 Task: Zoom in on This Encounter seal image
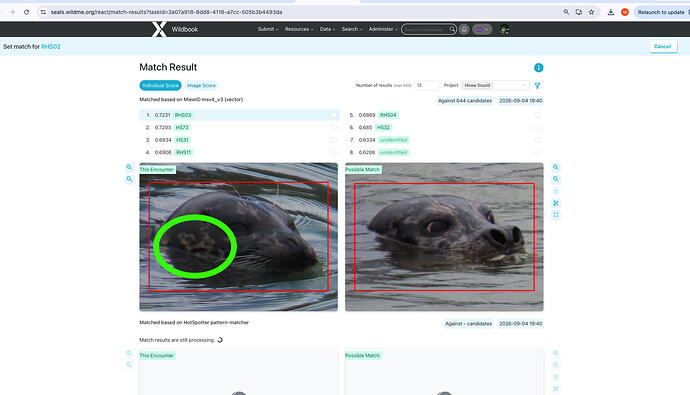[x=129, y=167]
